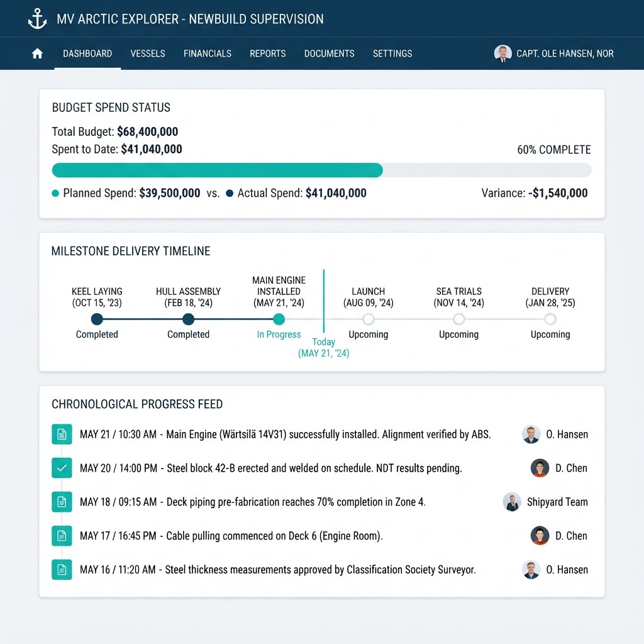
Task: Click Completed status under Keel Laying
Action: (97, 335)
